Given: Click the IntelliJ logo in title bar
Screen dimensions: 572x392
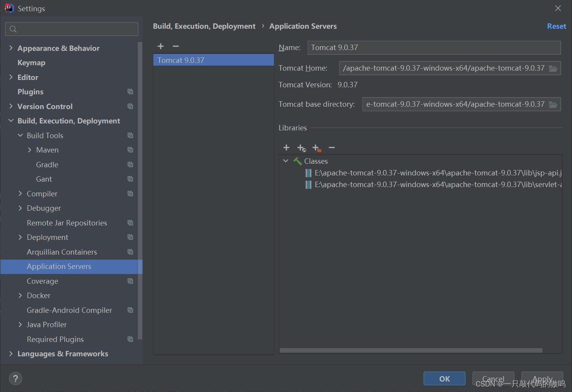Looking at the screenshot, I should pyautogui.click(x=9, y=8).
